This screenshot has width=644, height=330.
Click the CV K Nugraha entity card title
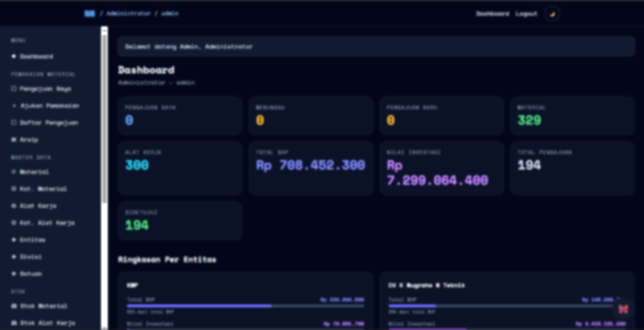[x=427, y=285]
